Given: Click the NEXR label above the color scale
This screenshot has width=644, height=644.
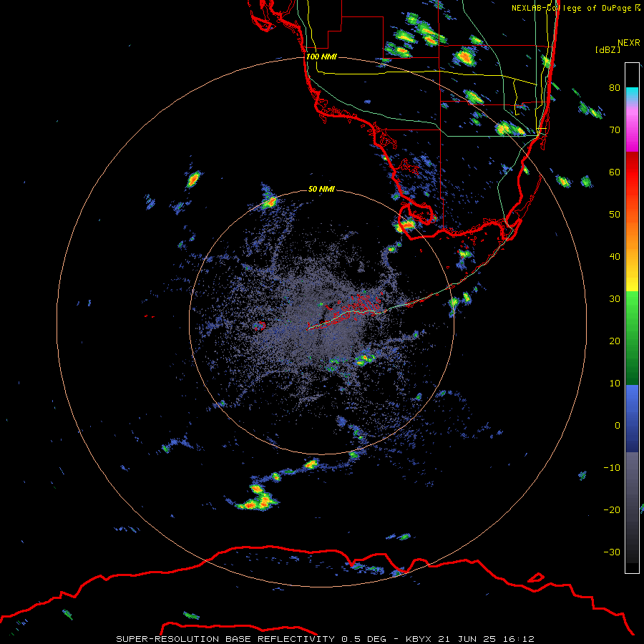Looking at the screenshot, I should coord(629,43).
